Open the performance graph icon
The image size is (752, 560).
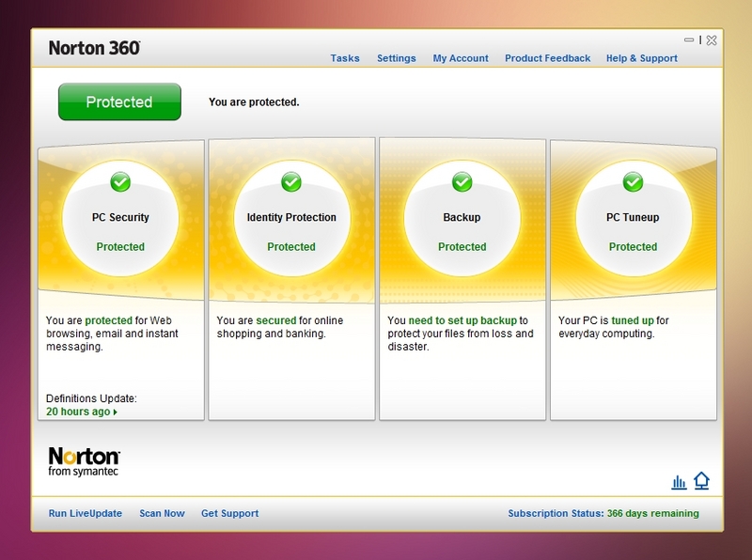coord(679,482)
